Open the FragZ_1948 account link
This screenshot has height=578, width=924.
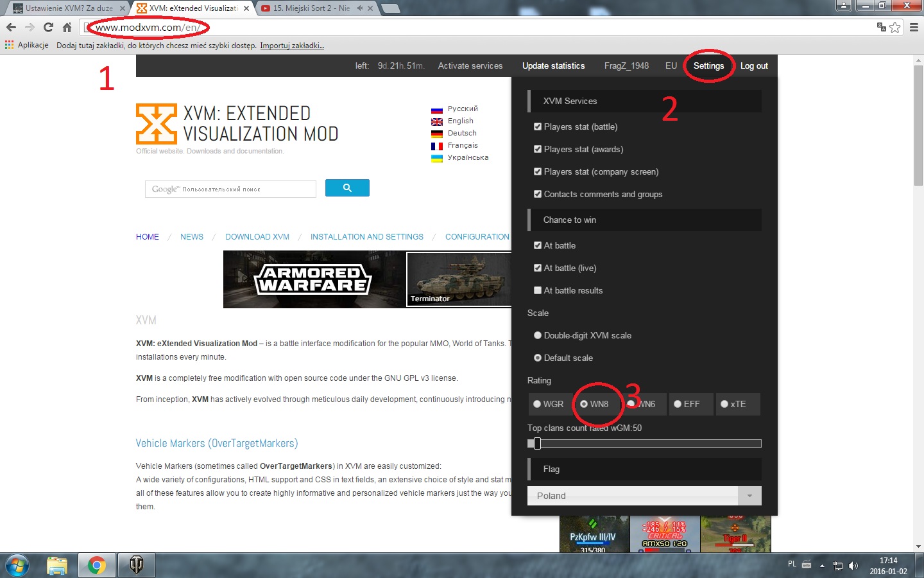click(626, 66)
